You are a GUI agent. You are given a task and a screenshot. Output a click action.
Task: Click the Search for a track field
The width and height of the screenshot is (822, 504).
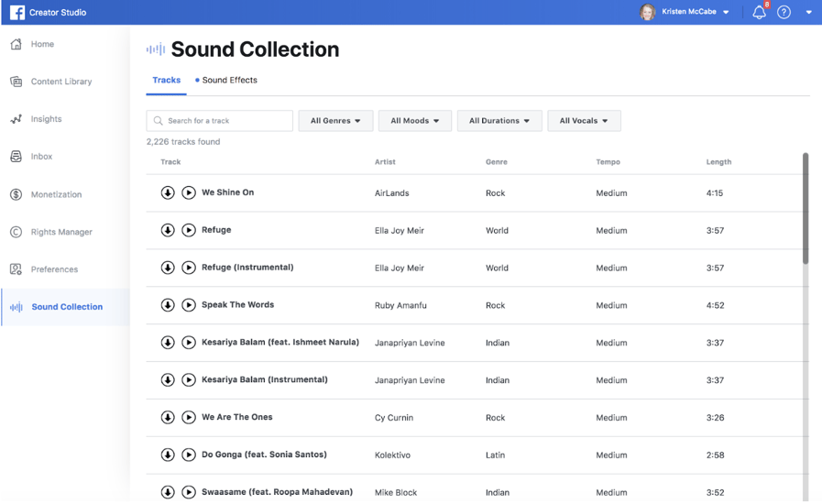(x=219, y=121)
